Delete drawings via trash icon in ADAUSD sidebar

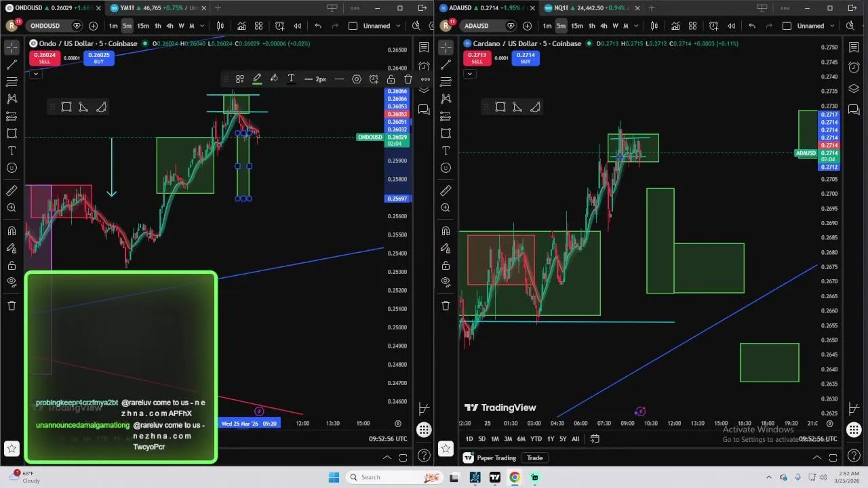click(446, 305)
